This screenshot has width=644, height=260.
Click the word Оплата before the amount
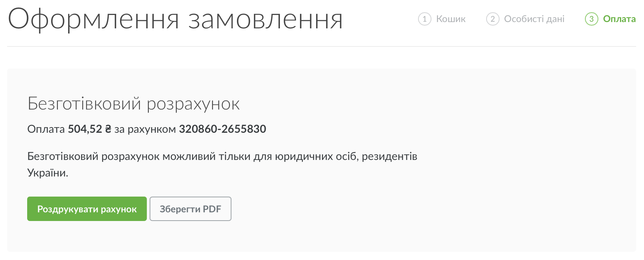(46, 129)
